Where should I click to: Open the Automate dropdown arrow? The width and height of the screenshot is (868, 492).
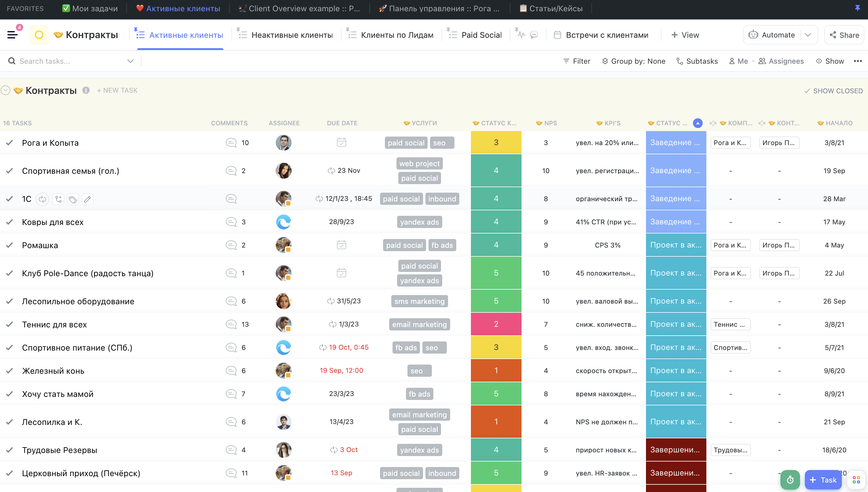808,35
